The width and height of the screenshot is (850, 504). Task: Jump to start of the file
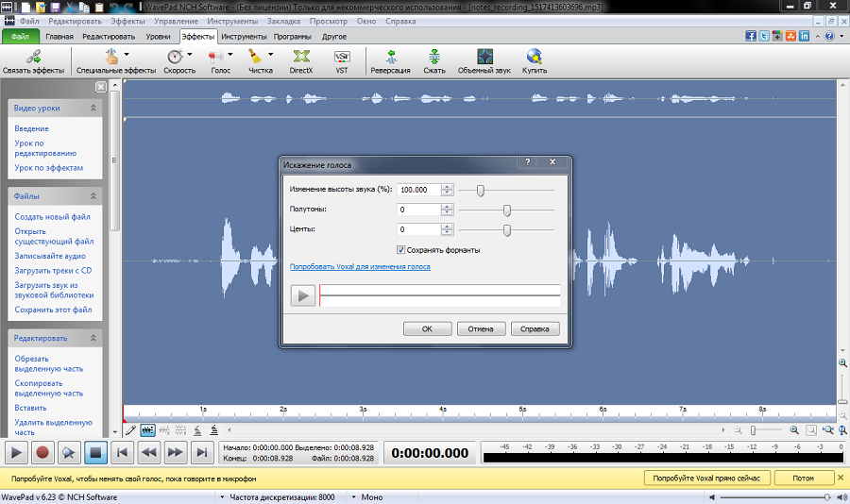(122, 452)
